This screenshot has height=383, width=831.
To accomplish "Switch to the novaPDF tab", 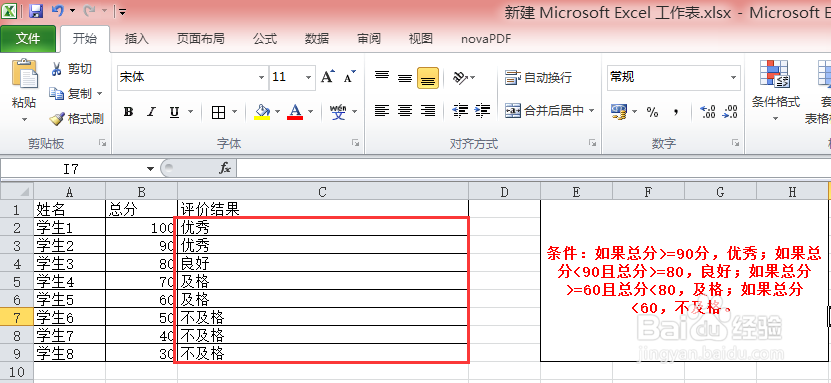I will point(486,39).
